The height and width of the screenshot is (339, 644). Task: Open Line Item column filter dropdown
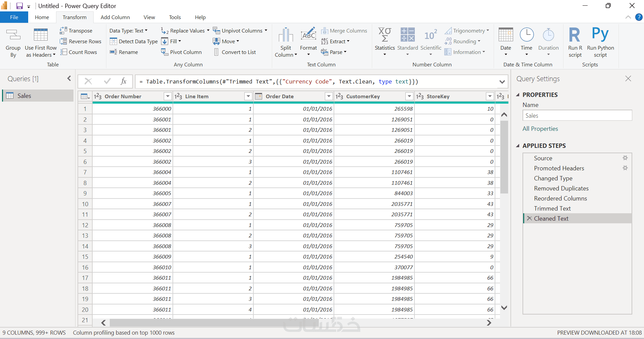click(x=248, y=96)
